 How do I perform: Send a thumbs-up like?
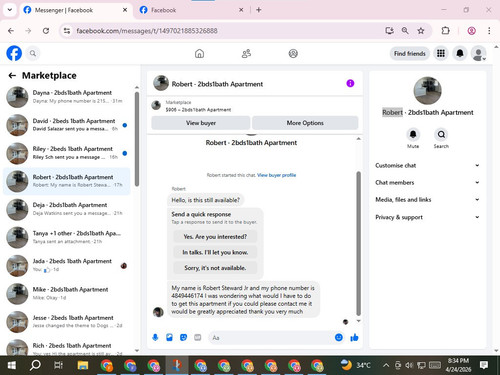click(354, 337)
